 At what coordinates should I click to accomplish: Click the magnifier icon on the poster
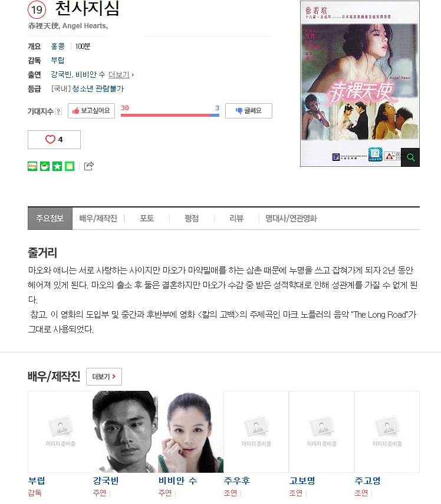[x=410, y=157]
